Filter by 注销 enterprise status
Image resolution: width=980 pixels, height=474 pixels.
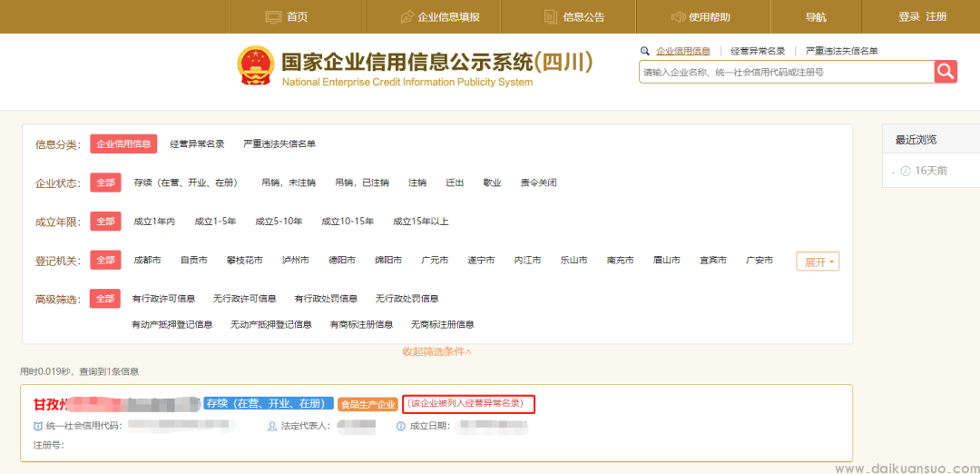417,183
